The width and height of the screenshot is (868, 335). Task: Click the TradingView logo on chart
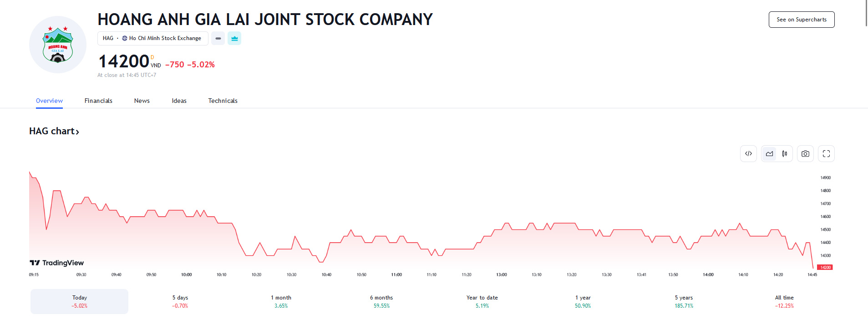(x=57, y=263)
